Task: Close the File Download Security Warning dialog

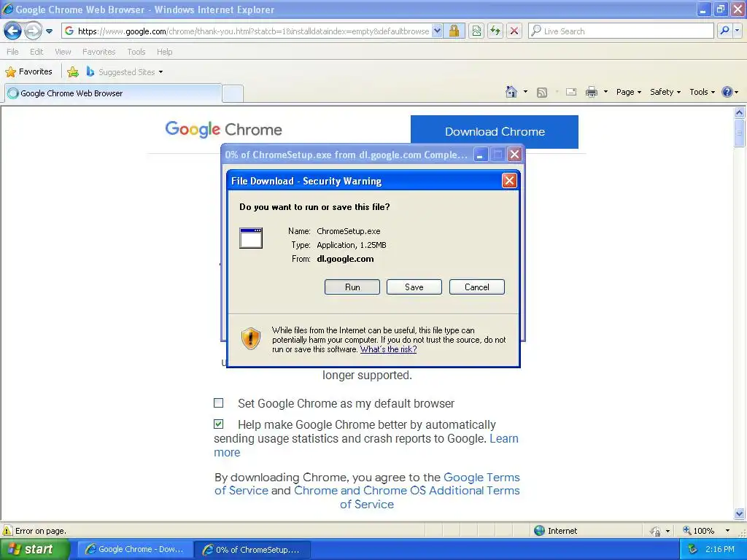Action: tap(509, 181)
